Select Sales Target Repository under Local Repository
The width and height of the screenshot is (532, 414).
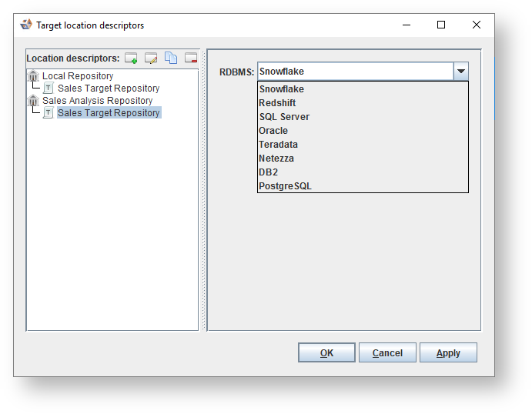[x=109, y=88]
